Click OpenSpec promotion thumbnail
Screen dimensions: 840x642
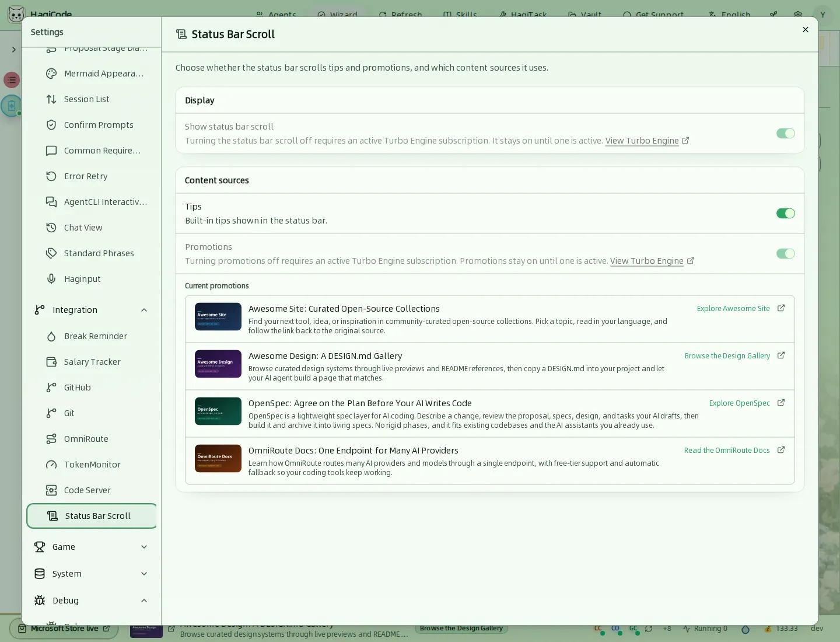(218, 411)
